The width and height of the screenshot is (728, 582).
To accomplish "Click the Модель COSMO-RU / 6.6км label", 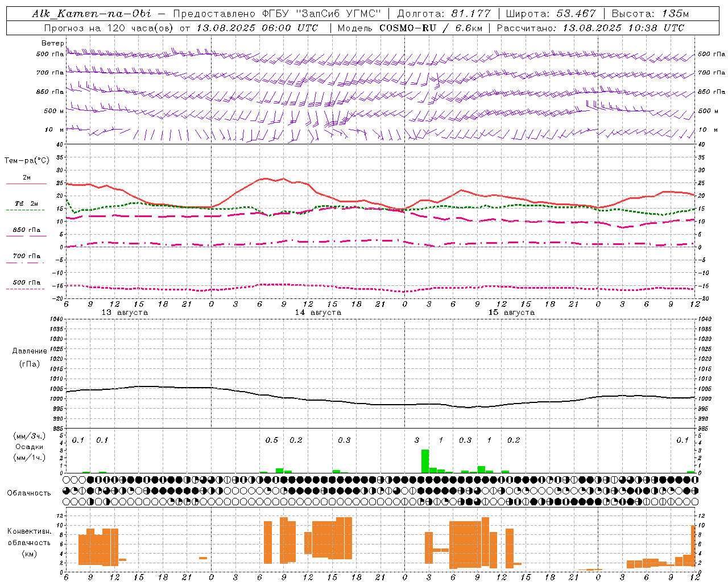I will click(x=411, y=28).
